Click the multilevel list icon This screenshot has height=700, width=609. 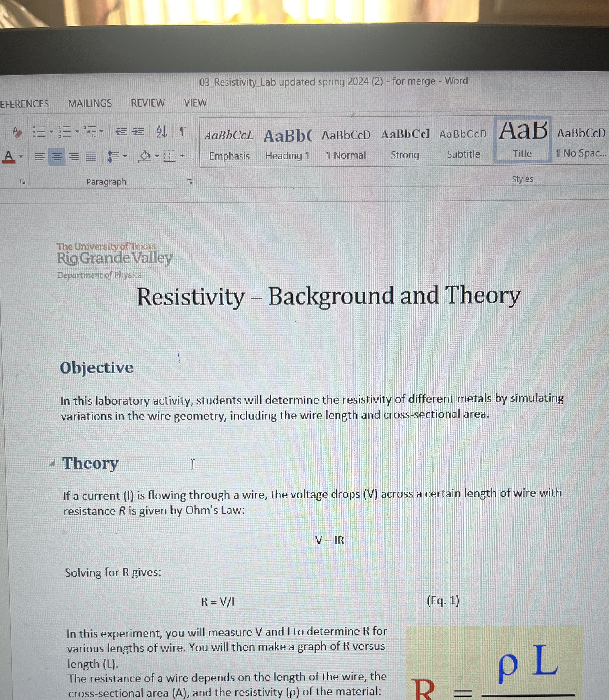pyautogui.click(x=90, y=131)
